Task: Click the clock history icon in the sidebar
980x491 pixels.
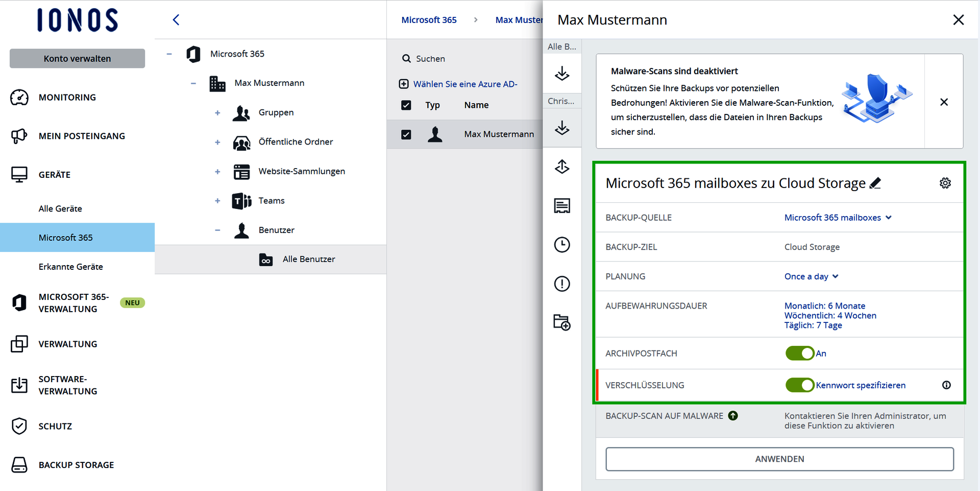Action: coord(562,245)
